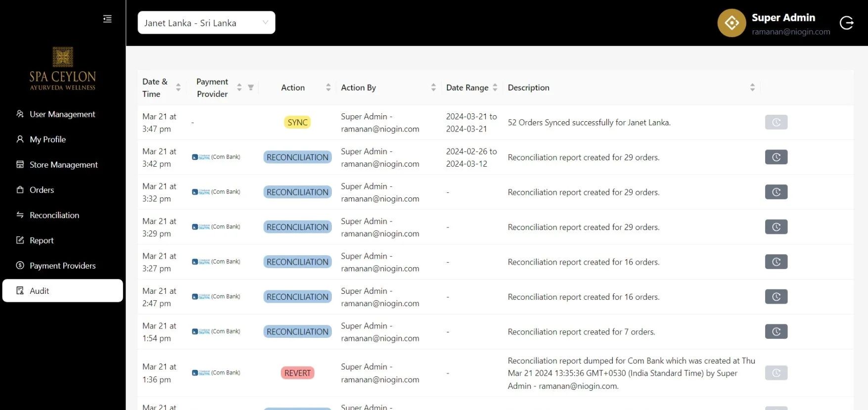This screenshot has height=410, width=868.
Task: Go to the Reconciliation page
Action: tap(54, 215)
